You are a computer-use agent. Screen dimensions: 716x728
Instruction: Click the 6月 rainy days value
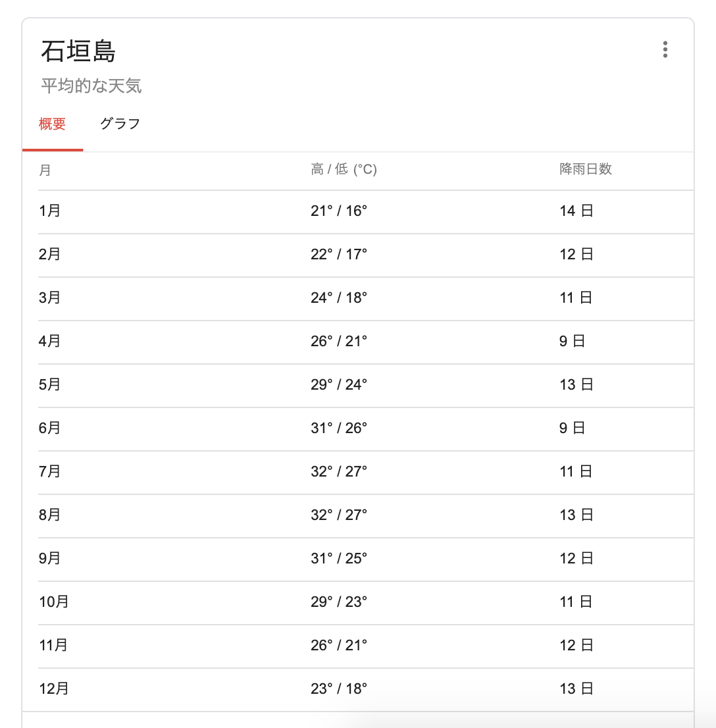click(x=572, y=428)
